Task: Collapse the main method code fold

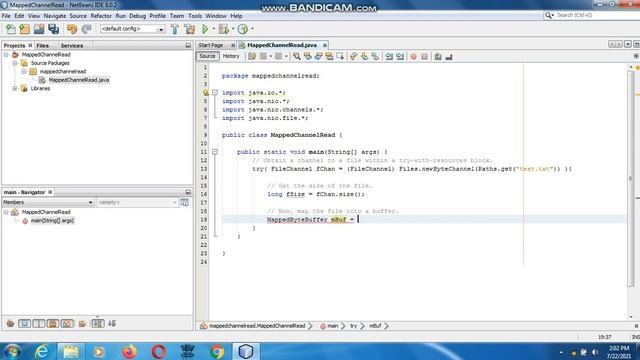Action: 215,152
